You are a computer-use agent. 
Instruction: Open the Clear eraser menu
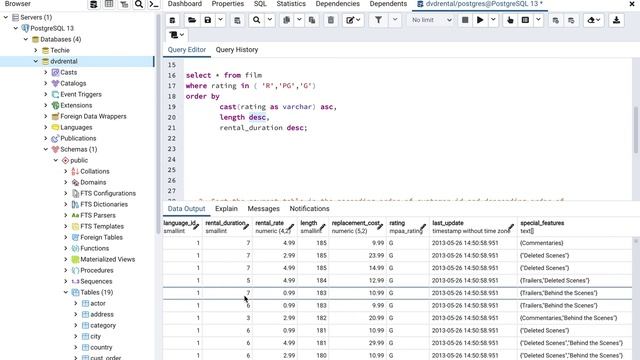(x=593, y=20)
